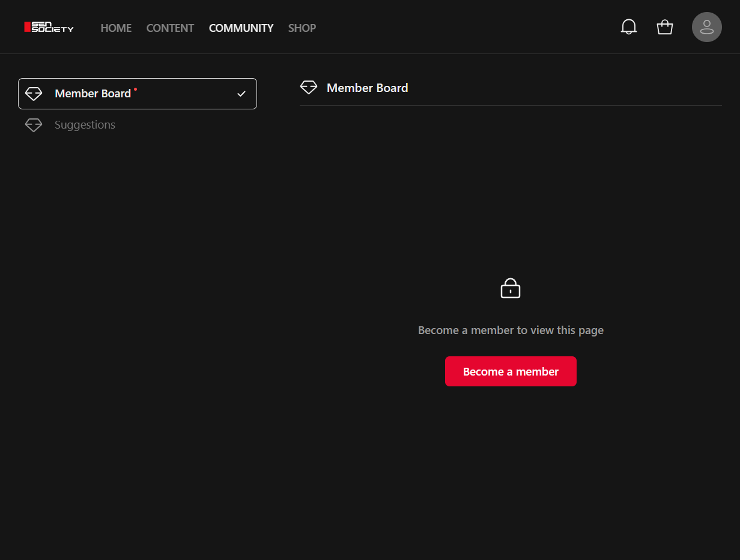740x560 pixels.
Task: Click the diamond icon beside sidebar Member Board
Action: tap(34, 94)
